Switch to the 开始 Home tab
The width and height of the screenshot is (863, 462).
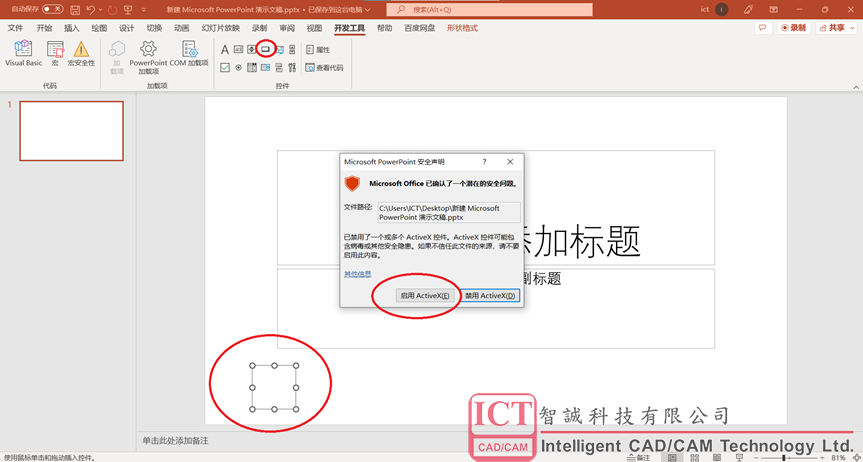pos(44,28)
